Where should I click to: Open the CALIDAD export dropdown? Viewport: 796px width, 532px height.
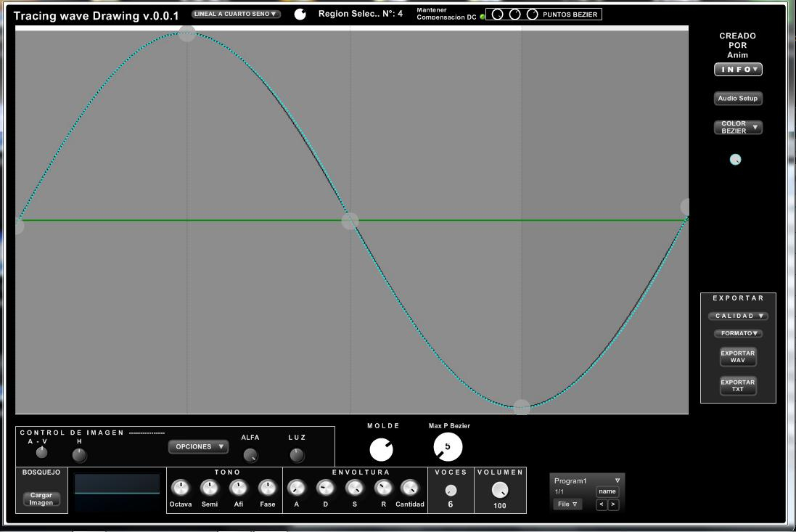coord(738,316)
